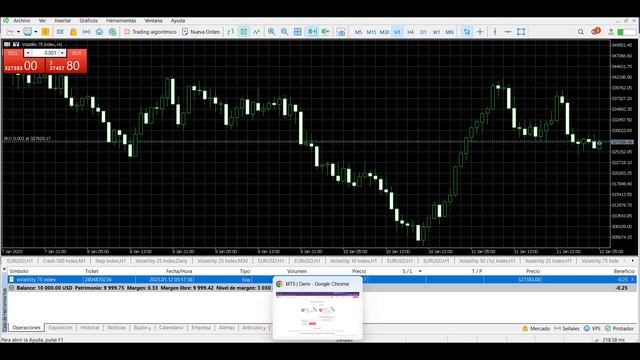Open the Gráficos menu
The width and height of the screenshot is (640, 360).
[x=89, y=20]
